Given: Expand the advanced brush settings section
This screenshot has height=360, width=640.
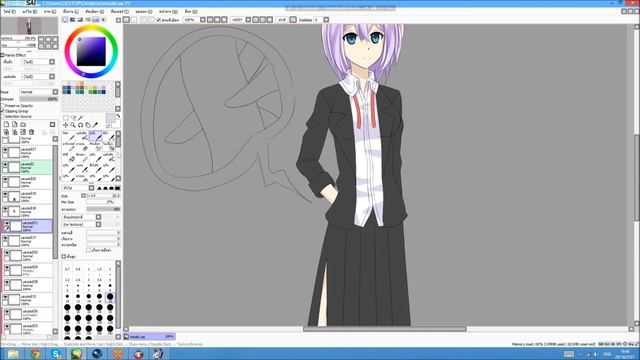Looking at the screenshot, I should coord(64,257).
